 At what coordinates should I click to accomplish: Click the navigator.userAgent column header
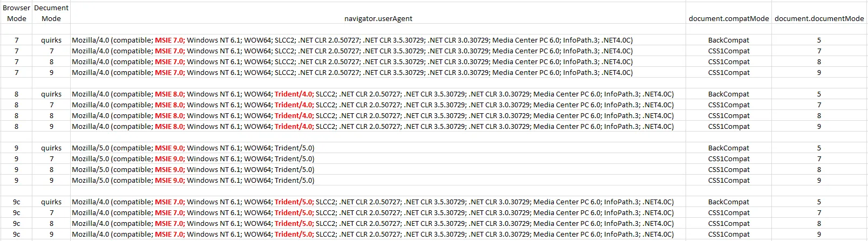(378, 18)
